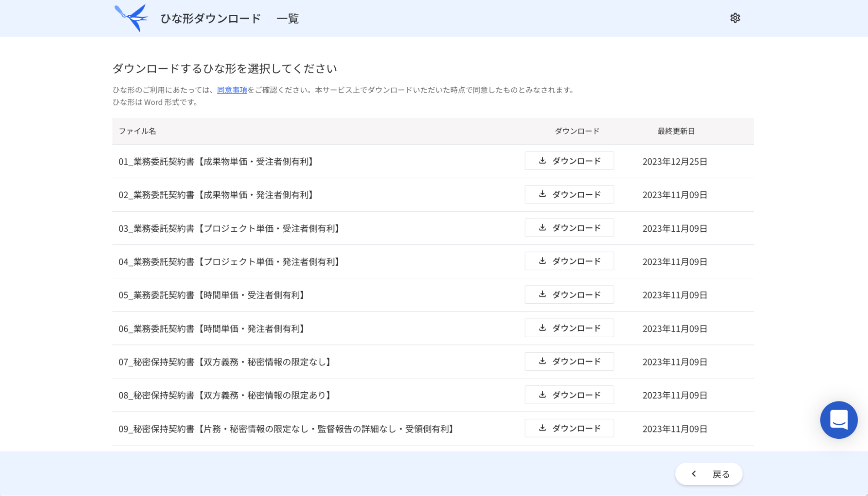Download 08_秘密保持契約書 秘密情報の限定あり
Image resolution: width=868 pixels, height=496 pixels.
[569, 395]
